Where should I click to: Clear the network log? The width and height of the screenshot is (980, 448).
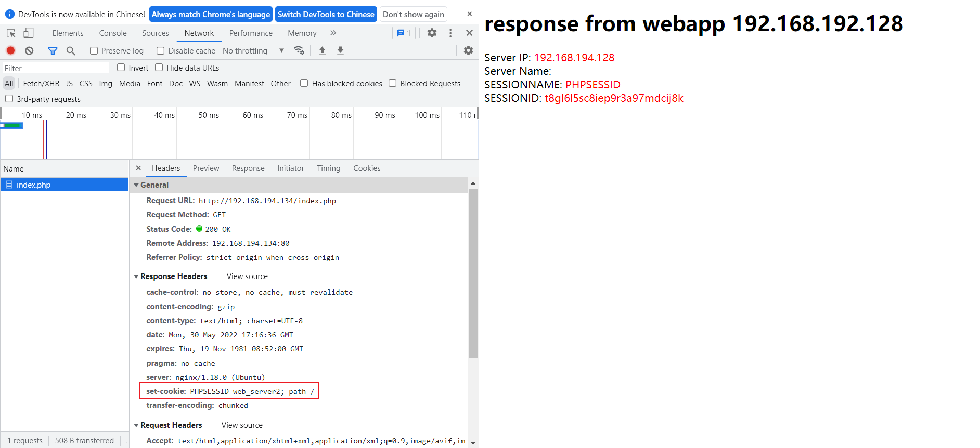[x=29, y=50]
